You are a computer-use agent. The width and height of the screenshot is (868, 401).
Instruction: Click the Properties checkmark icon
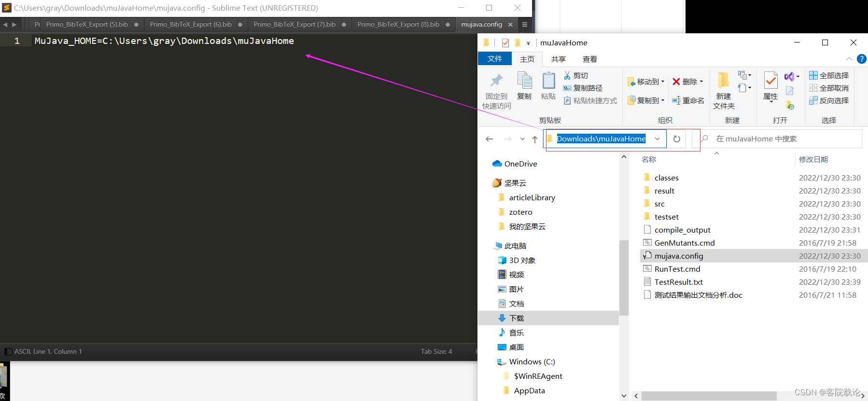tap(770, 80)
